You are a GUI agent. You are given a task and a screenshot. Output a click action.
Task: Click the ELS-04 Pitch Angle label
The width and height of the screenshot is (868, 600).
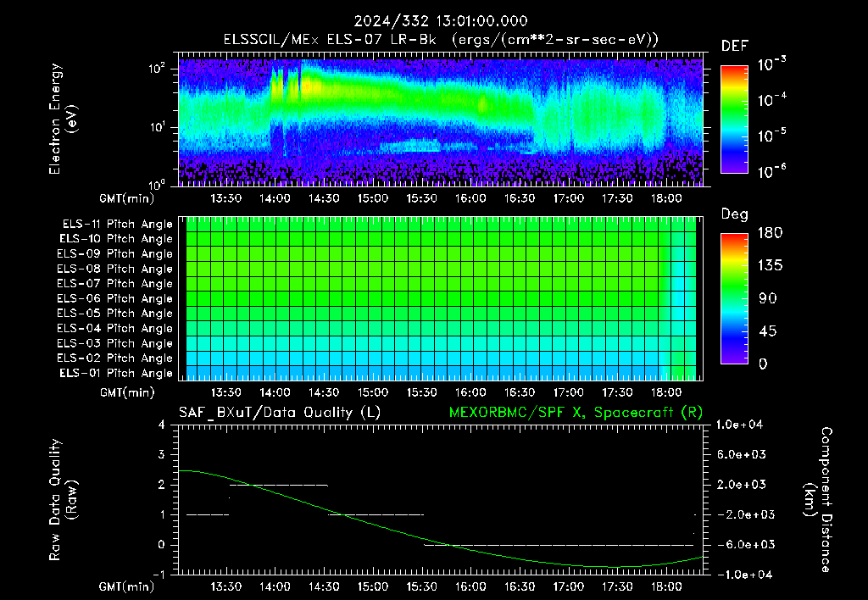coord(114,328)
